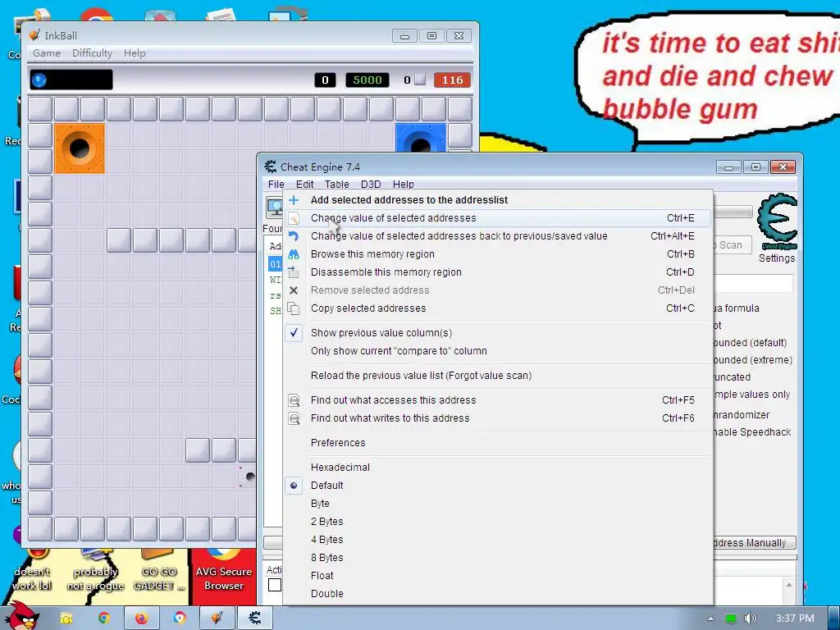The image size is (840, 630).
Task: Click the Copy selected addresses icon
Action: point(294,308)
